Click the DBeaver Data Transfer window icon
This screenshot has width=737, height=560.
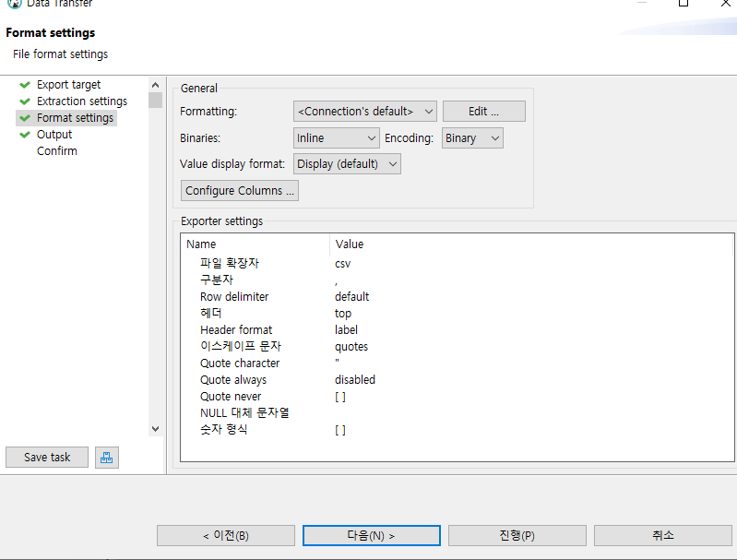point(15,4)
